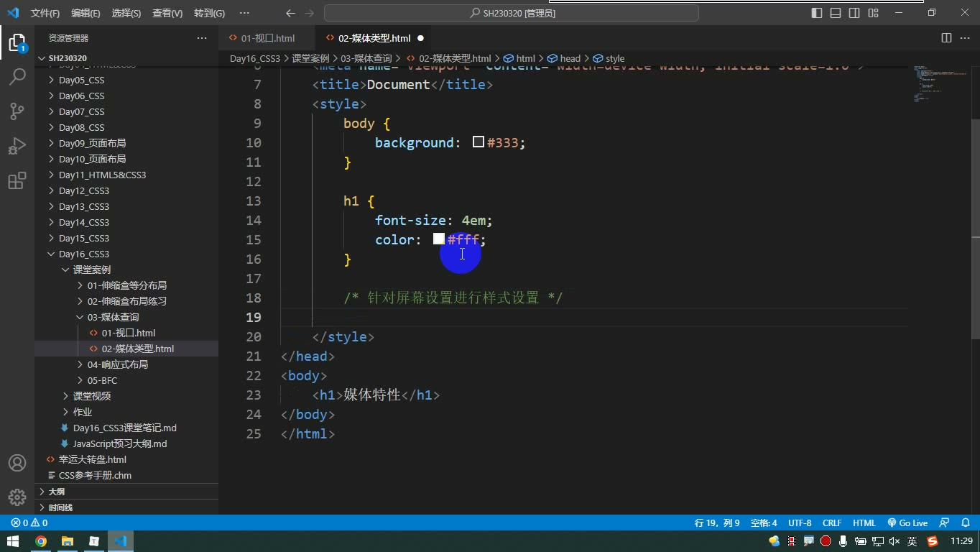Toggle the secondary sidebar layout button

(x=854, y=13)
